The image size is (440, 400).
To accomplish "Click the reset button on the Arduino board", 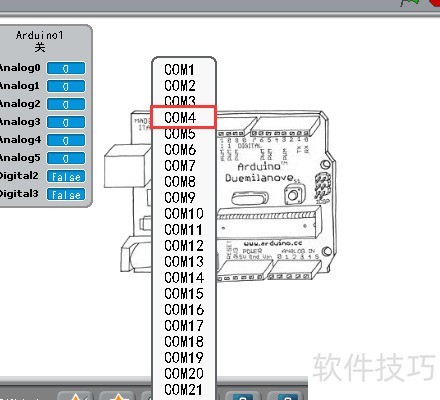I will point(294,195).
